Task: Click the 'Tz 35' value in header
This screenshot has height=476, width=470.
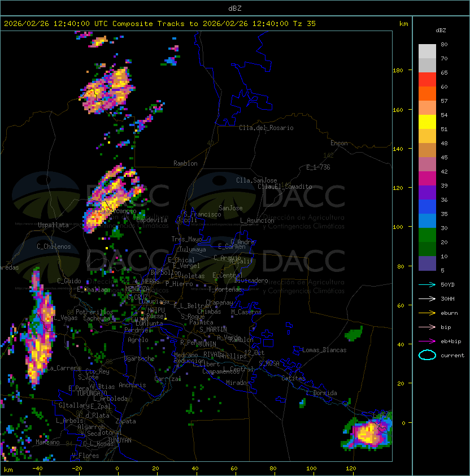Action: pyautogui.click(x=304, y=24)
